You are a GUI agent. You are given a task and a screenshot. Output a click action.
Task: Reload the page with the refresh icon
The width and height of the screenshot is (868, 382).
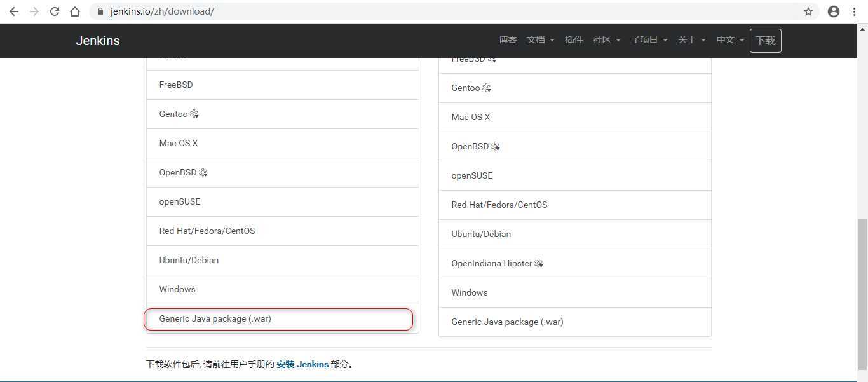(x=55, y=11)
